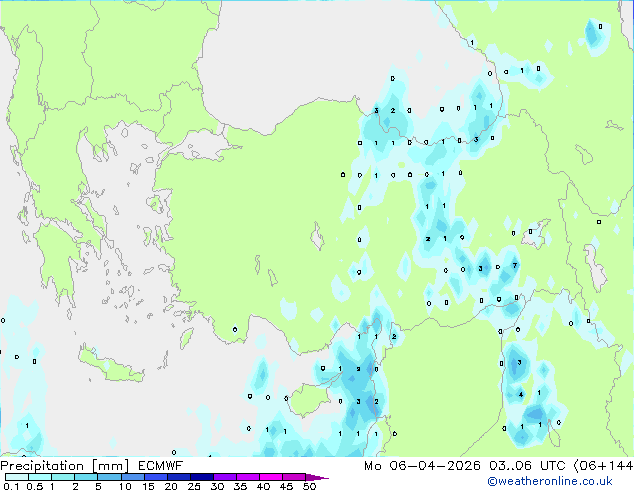634x490 pixels.
Task: Select the 10–15 mm blue legend swatch
Action: tap(132, 477)
